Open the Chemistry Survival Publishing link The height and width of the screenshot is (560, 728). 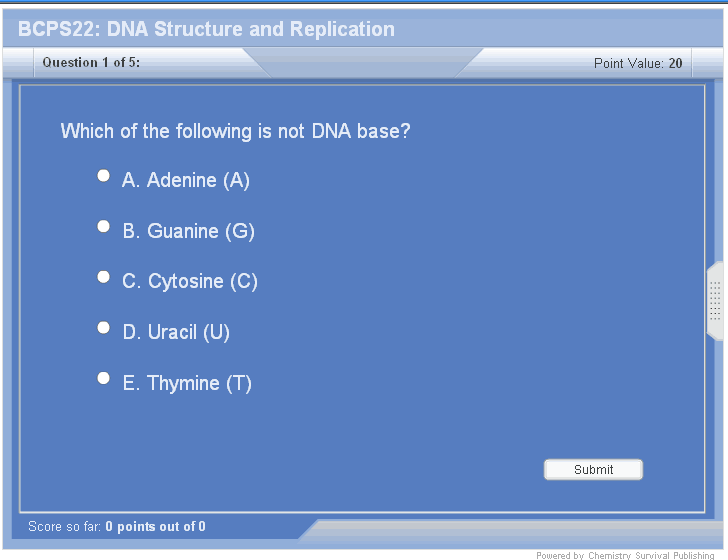pos(651,555)
